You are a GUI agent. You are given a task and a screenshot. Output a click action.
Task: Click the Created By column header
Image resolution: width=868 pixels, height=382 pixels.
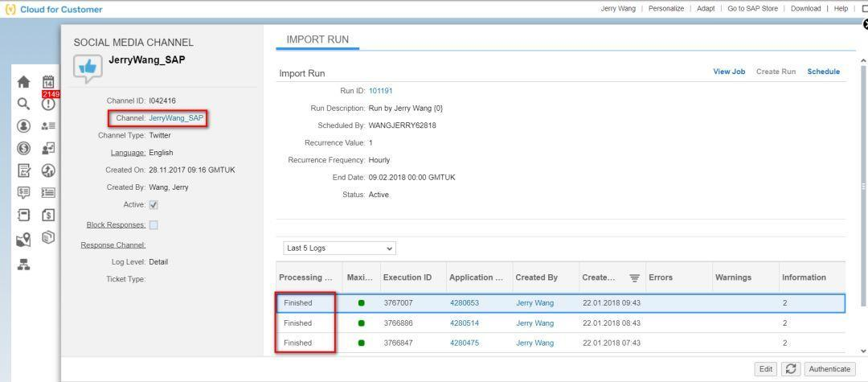[545, 278]
